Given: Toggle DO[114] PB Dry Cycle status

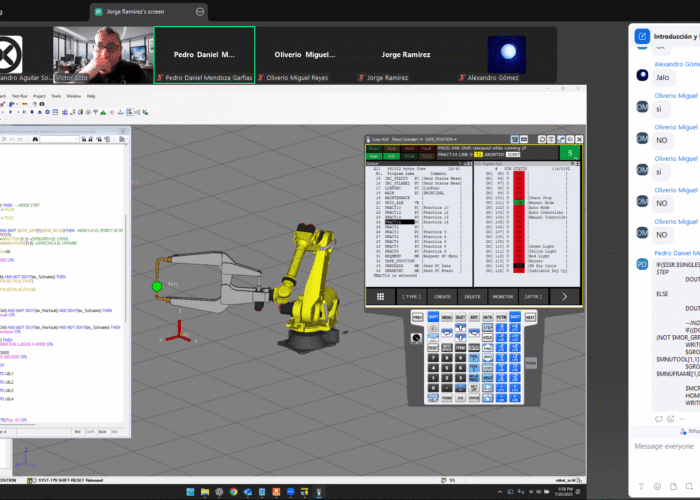Looking at the screenshot, I should [518, 267].
